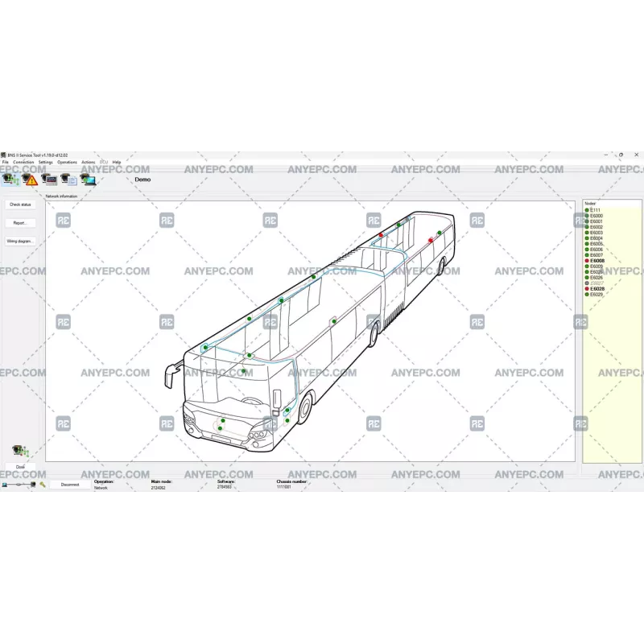Viewport: 644px width, 644px height.
Task: Open the Settings menu
Action: (x=46, y=162)
